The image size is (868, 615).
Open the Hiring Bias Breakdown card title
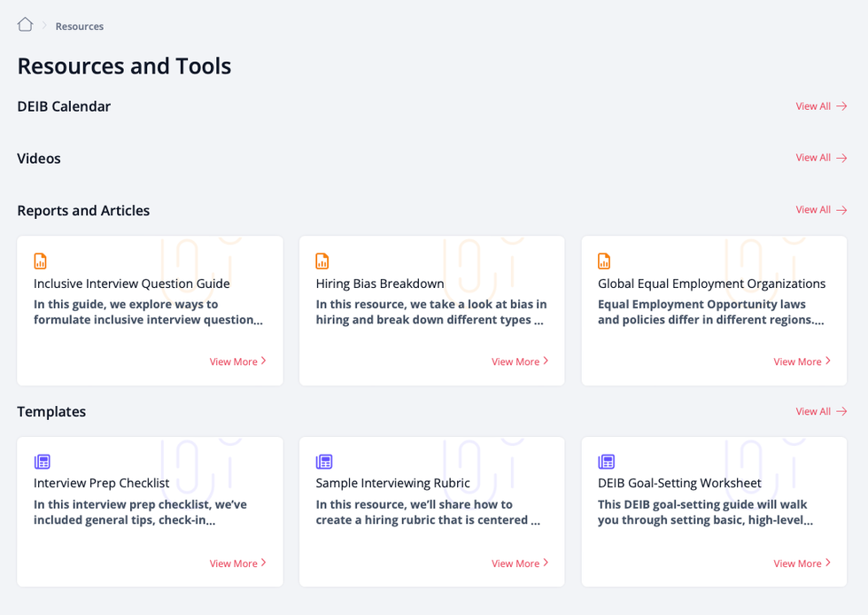[x=380, y=284]
